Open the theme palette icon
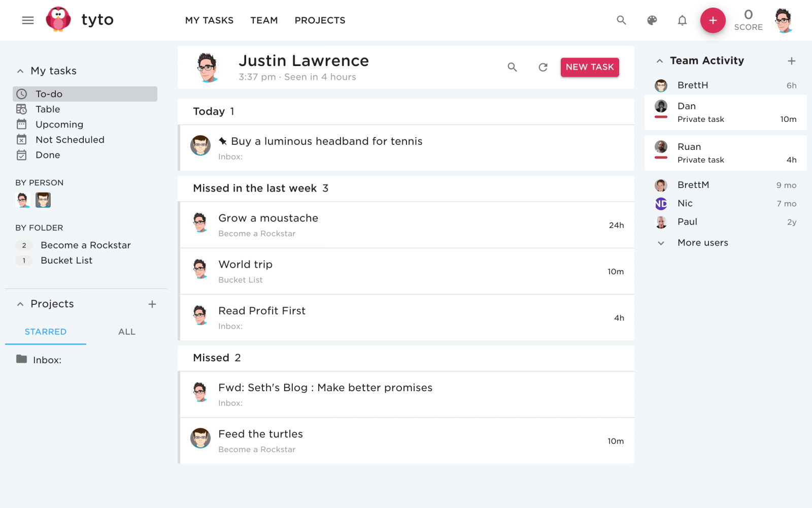This screenshot has width=812, height=508. 652,20
